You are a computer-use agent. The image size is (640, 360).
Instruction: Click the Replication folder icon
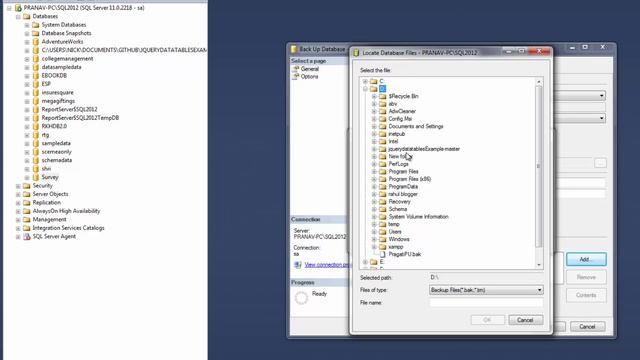click(x=27, y=202)
